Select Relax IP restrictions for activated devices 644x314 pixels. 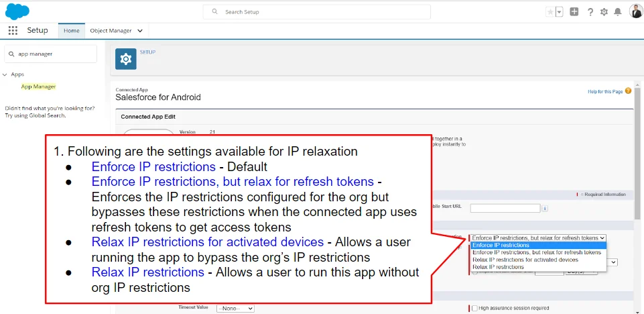(538, 260)
